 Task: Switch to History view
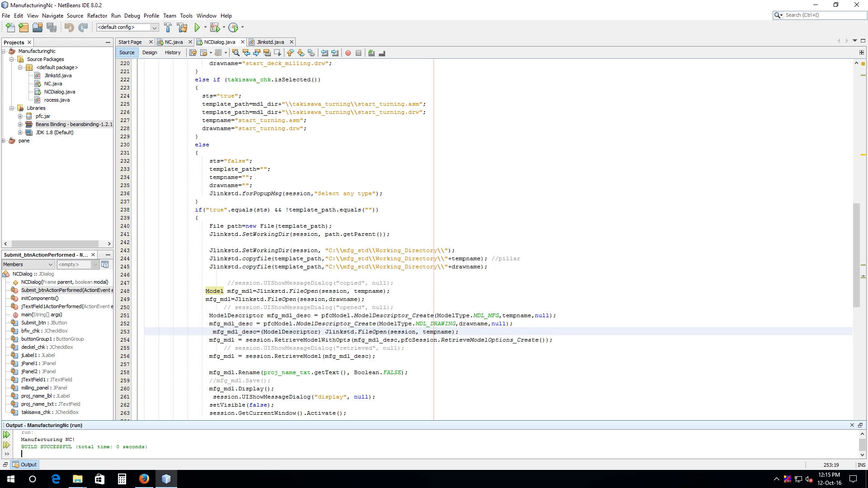tap(173, 53)
